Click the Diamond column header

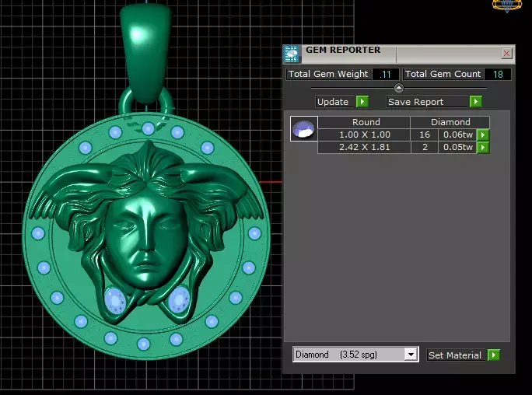pyautogui.click(x=450, y=122)
